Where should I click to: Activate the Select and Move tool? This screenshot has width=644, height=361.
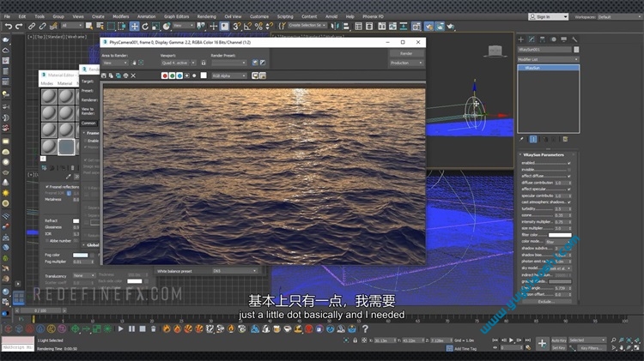134,27
